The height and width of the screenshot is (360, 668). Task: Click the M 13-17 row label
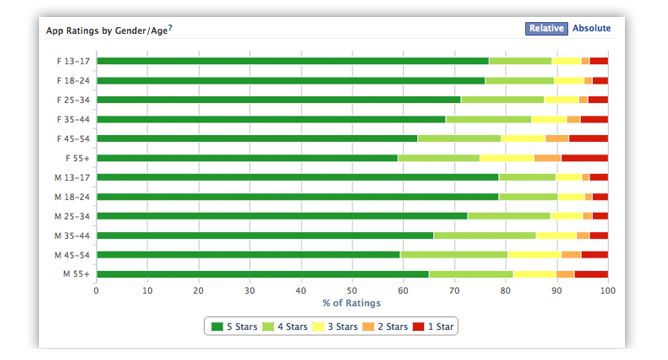(72, 178)
